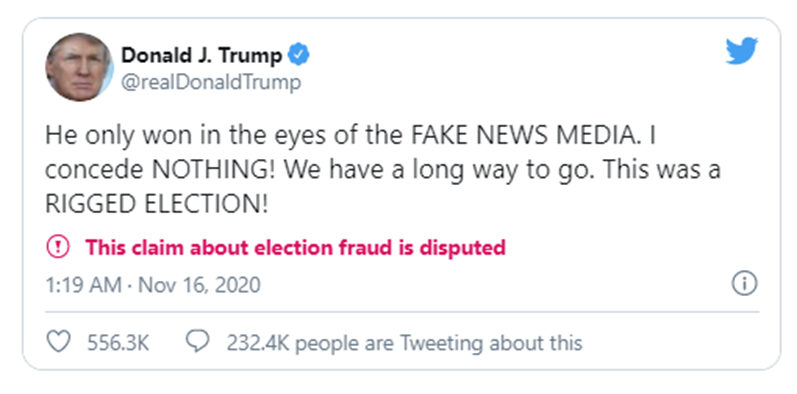Screen dimensions: 797x394
Task: Open the Donald J. Trump profile picture
Action: click(79, 67)
